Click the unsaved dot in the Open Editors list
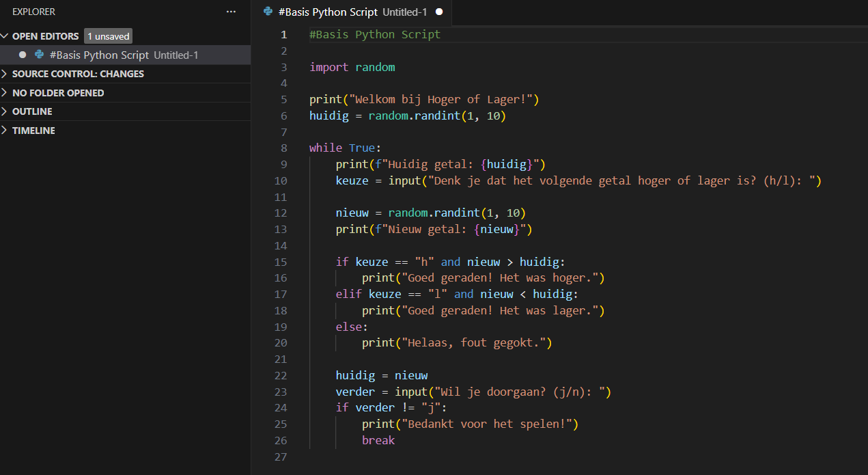The height and width of the screenshot is (475, 868). tap(23, 55)
